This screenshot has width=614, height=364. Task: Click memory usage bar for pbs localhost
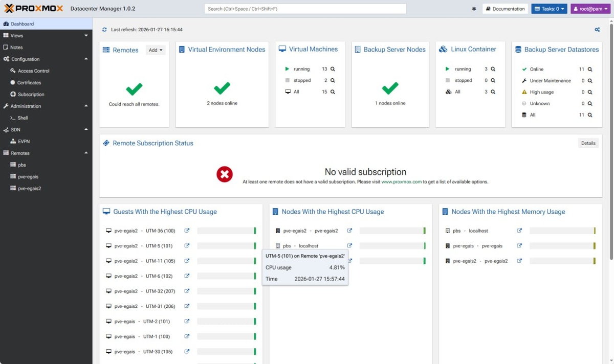562,231
